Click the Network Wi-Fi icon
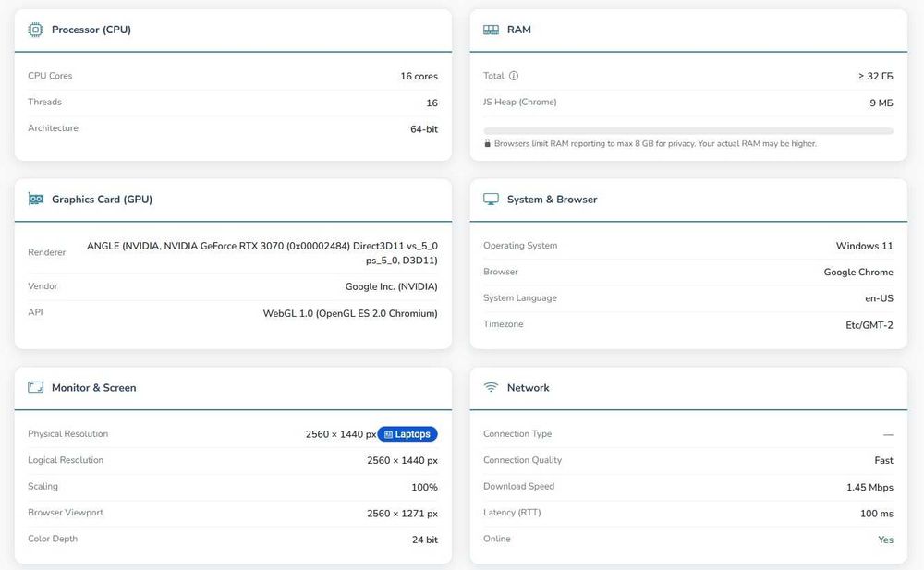The height and width of the screenshot is (570, 924). click(491, 387)
